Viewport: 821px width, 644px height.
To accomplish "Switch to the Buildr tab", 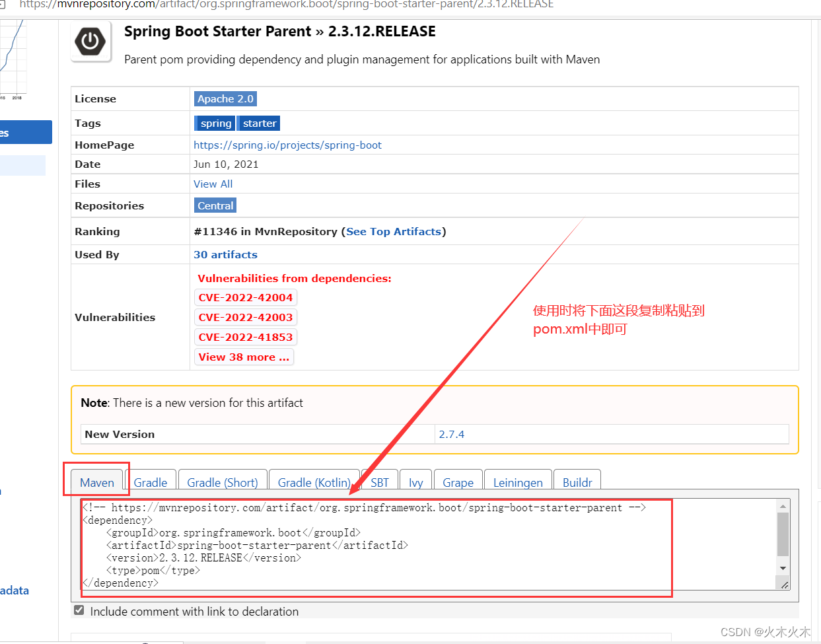I will click(x=577, y=482).
